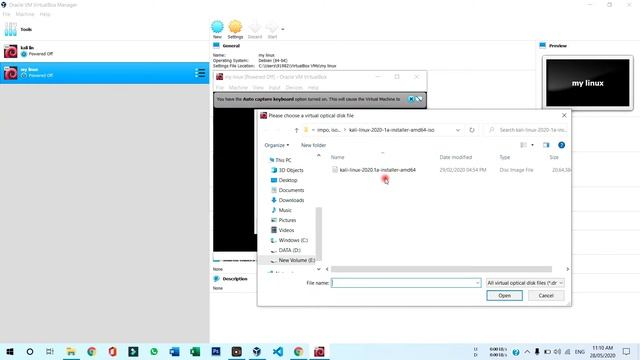This screenshot has height=360, width=640.
Task: Toggle the preview pane icon
Action: point(546,145)
